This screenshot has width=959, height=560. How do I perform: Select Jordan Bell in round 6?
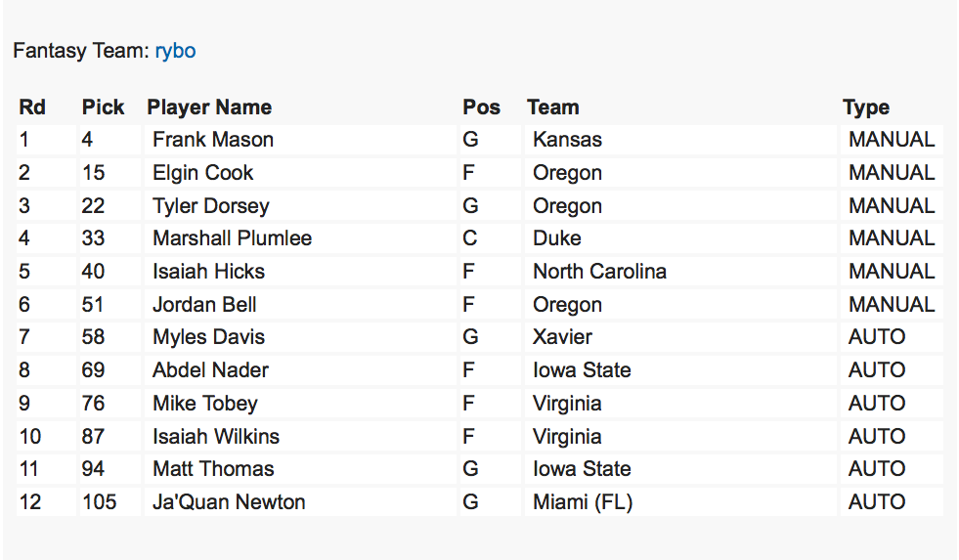pos(204,305)
